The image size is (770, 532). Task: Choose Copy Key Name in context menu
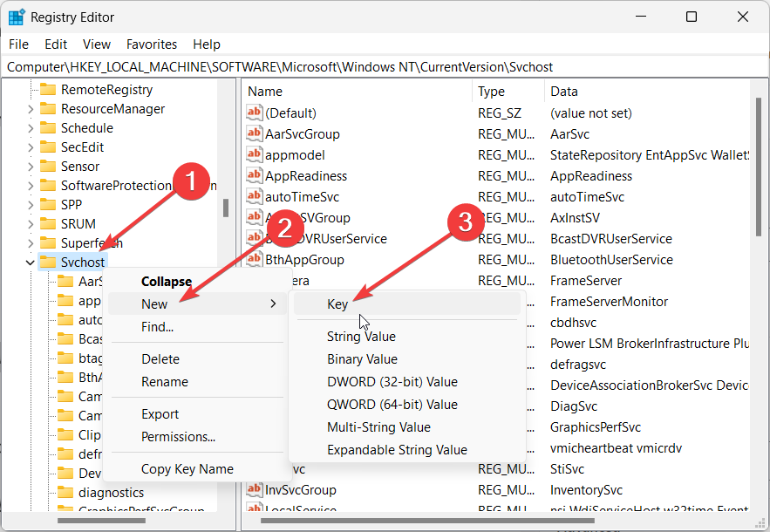click(x=197, y=469)
